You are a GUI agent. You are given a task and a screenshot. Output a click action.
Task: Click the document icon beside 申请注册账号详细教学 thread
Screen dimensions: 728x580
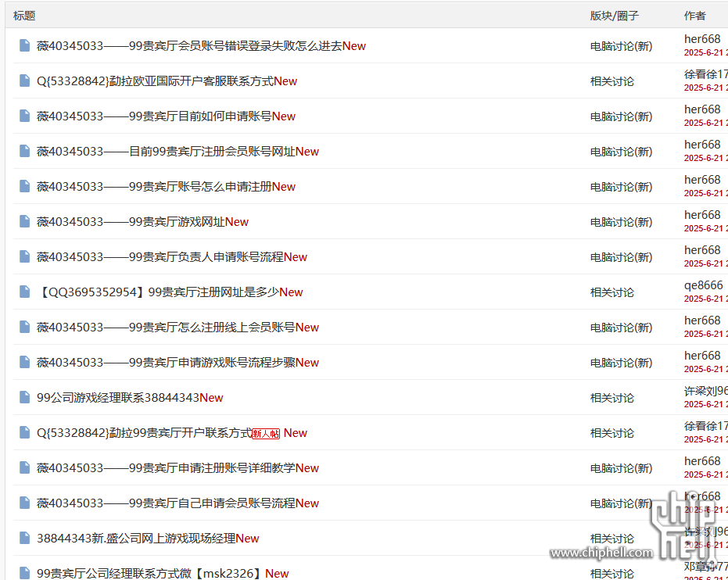(x=24, y=467)
